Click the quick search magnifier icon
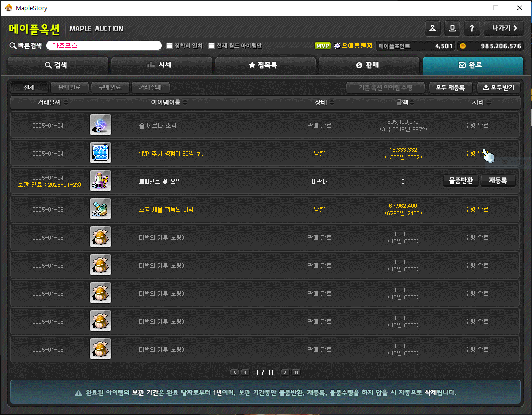Screen dimensions: 532x415 pyautogui.click(x=13, y=46)
